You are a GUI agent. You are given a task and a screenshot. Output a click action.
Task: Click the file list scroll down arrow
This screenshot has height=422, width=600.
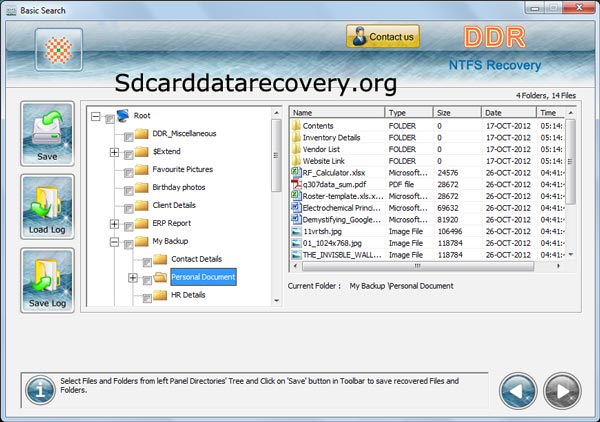coord(570,254)
